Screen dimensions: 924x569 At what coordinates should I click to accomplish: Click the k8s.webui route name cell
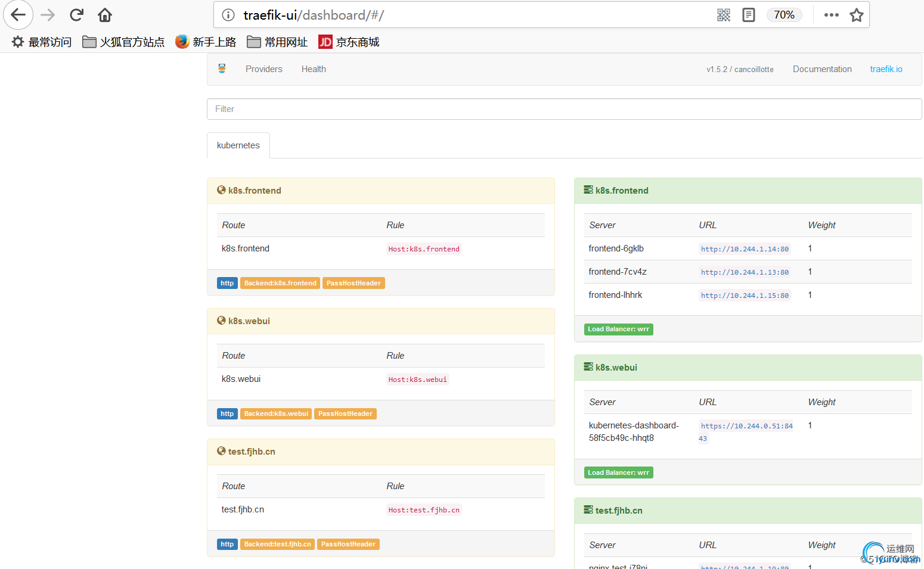tap(241, 379)
